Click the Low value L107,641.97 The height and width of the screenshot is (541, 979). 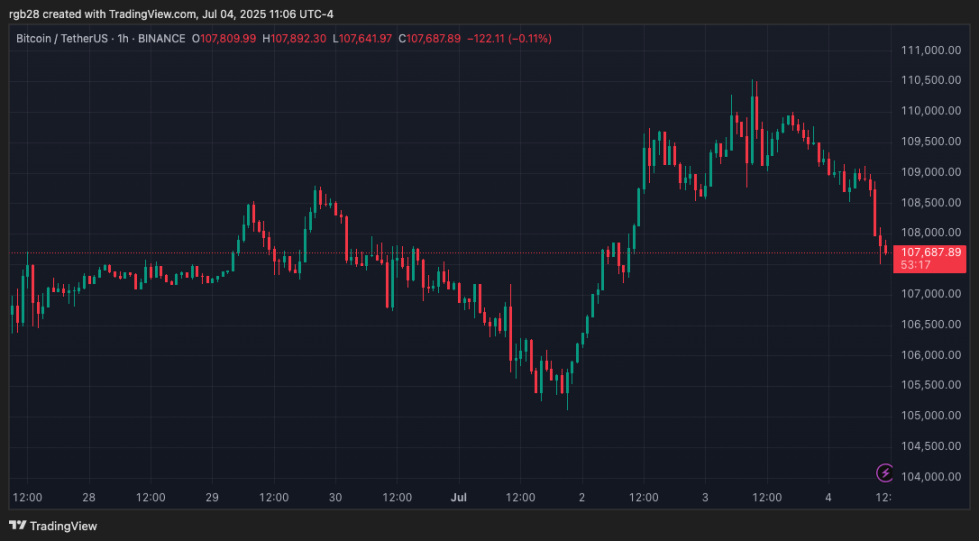pyautogui.click(x=364, y=38)
